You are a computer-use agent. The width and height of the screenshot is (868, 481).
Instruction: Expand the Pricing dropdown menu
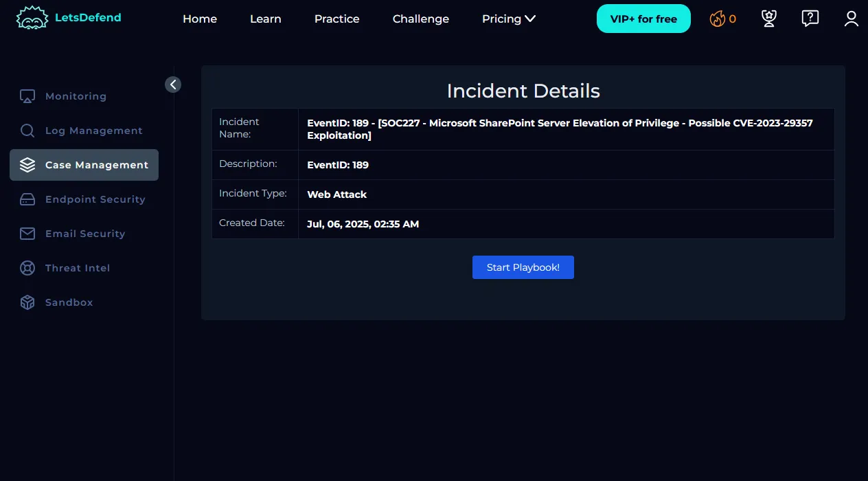509,19
